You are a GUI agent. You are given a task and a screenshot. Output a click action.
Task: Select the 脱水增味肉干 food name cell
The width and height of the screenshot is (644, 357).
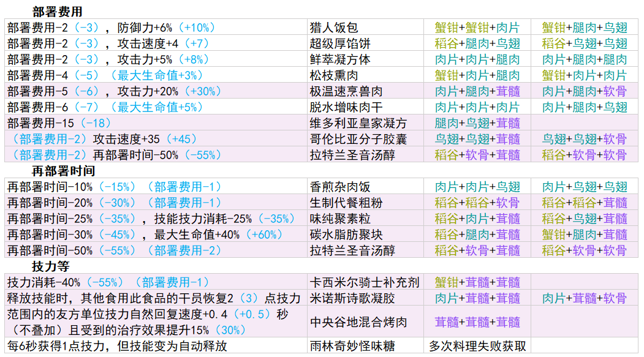pyautogui.click(x=366, y=107)
